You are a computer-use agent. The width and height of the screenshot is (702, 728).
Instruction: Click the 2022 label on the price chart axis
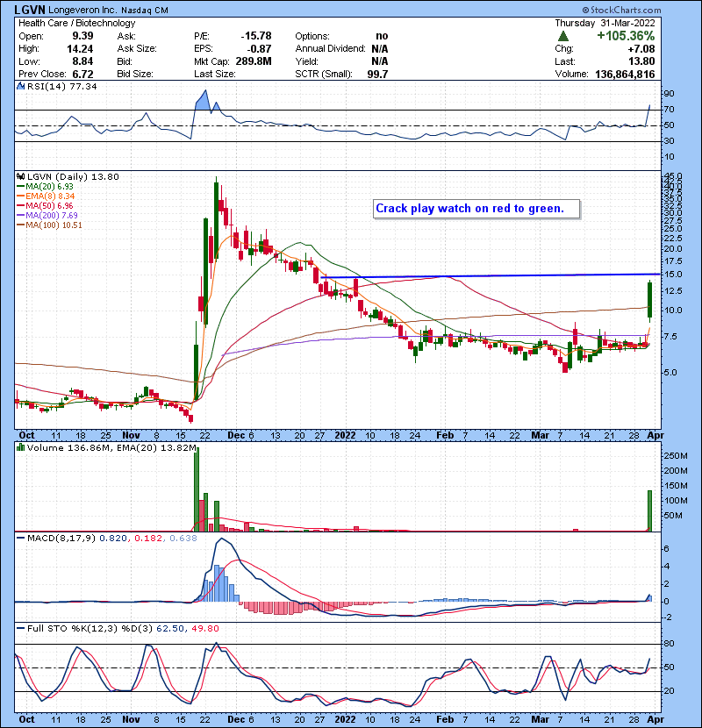tap(345, 435)
